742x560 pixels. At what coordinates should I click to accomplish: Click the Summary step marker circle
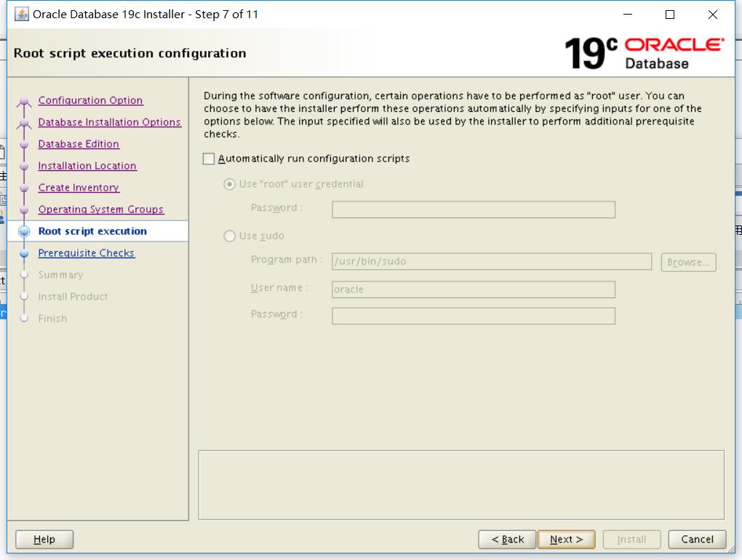pos(25,275)
